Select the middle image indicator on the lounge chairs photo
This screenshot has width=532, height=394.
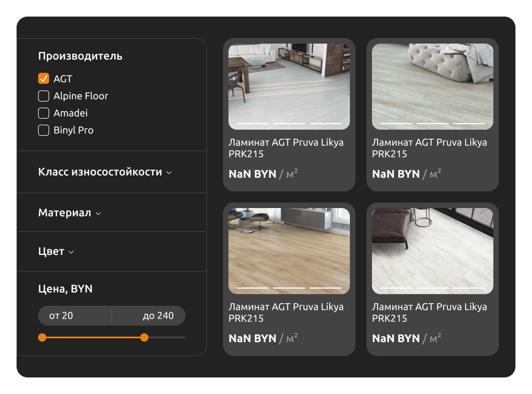289,288
